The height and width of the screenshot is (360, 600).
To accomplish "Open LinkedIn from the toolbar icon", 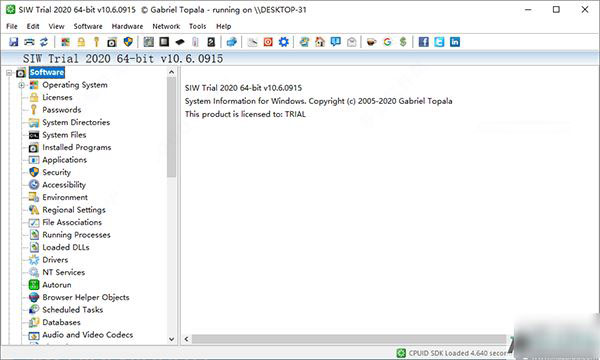I will 455,42.
